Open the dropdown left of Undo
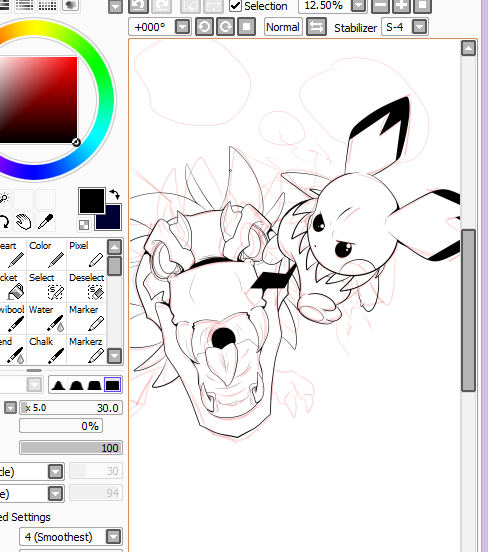Screen dimensions: 488x552 [x=115, y=6]
